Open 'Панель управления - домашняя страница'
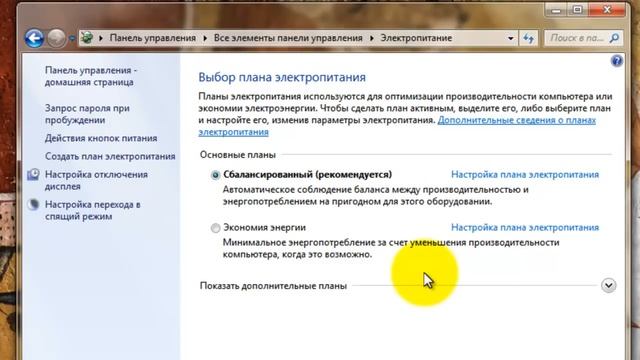 click(91, 76)
